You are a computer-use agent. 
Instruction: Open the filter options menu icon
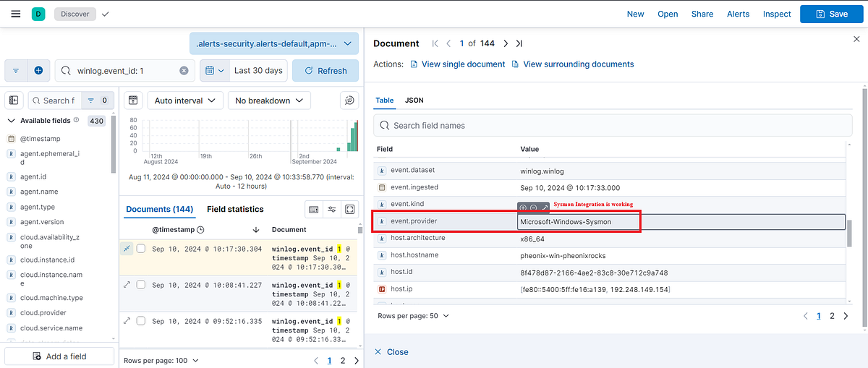[16, 71]
